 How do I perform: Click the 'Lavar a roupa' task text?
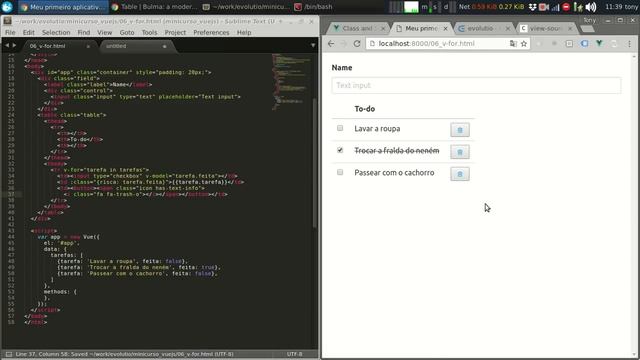tap(377, 129)
